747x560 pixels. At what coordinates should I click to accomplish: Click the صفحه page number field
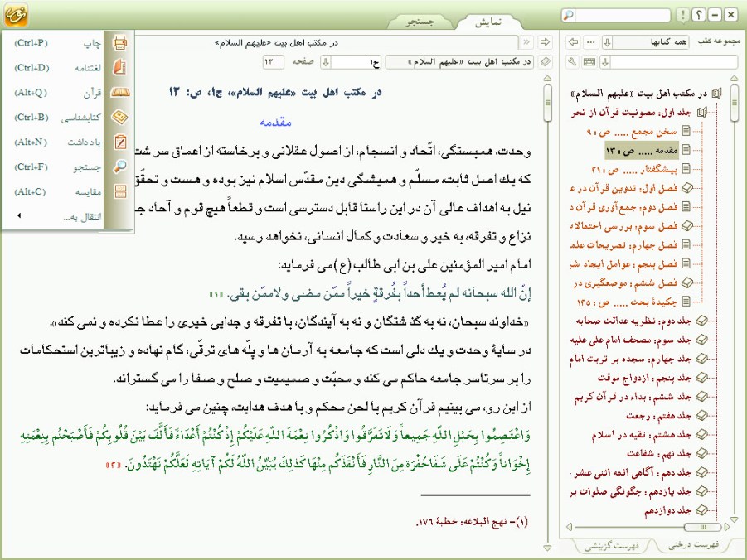pyautogui.click(x=272, y=62)
